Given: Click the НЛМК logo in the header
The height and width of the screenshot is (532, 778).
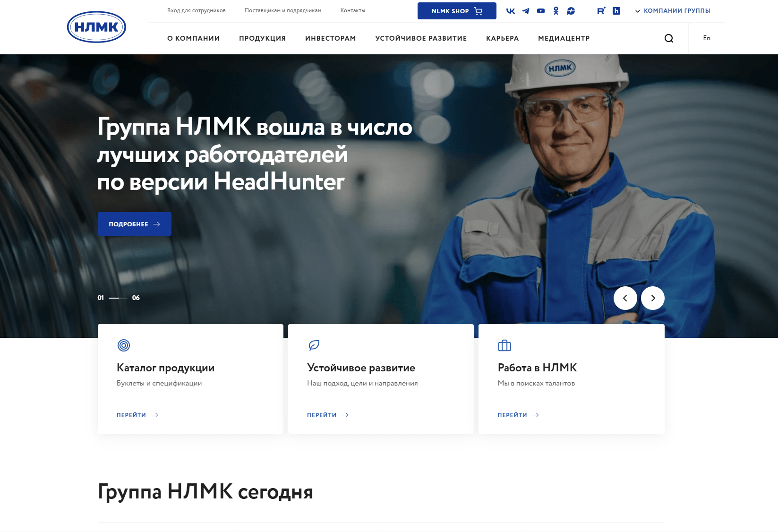Looking at the screenshot, I should (x=96, y=27).
